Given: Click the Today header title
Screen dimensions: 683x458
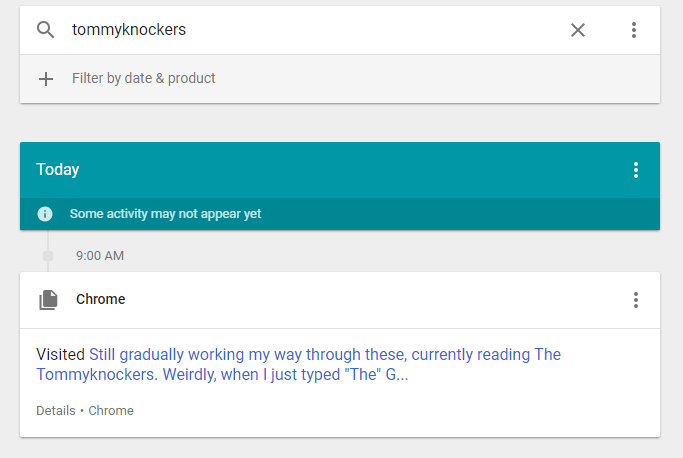Looking at the screenshot, I should [57, 170].
